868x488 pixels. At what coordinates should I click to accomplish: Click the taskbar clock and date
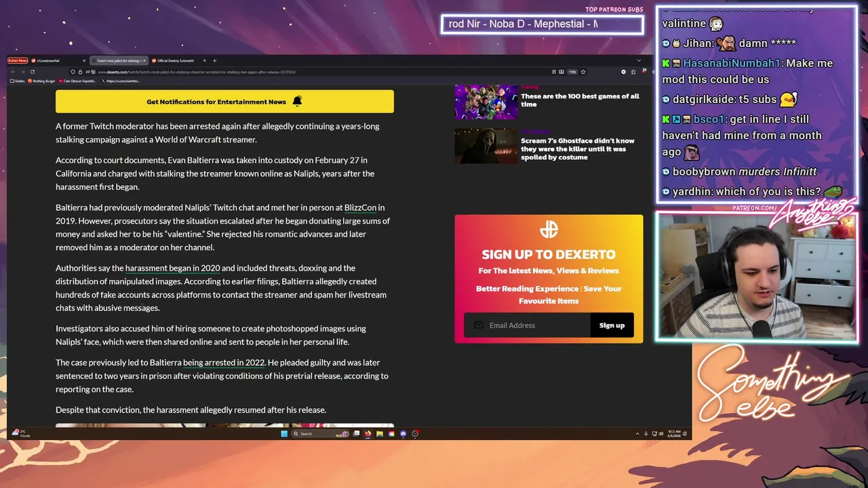tap(674, 433)
